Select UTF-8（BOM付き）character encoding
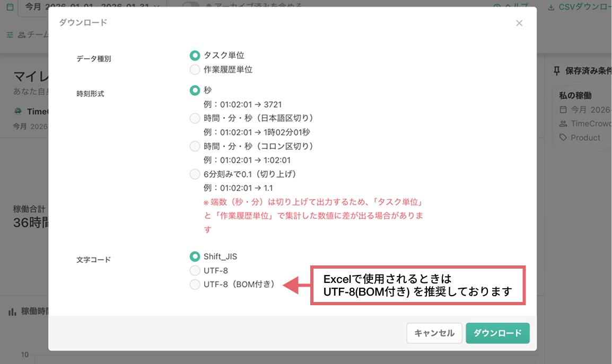612x364 pixels. [x=195, y=284]
